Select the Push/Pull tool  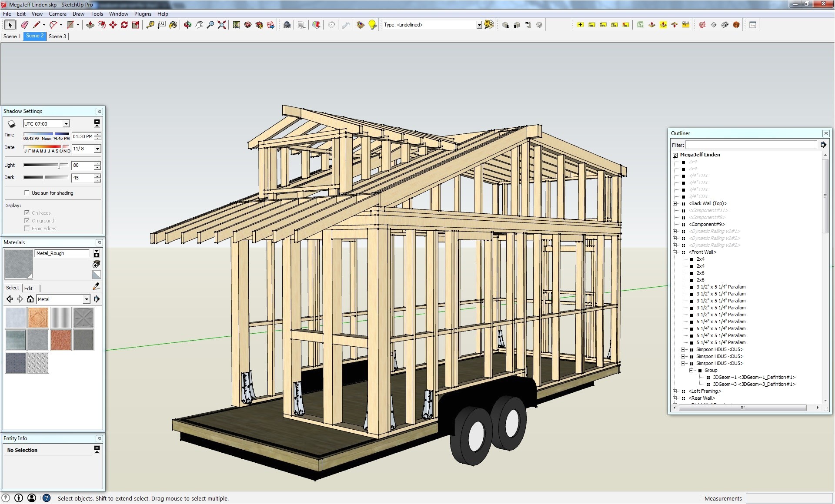click(x=90, y=25)
